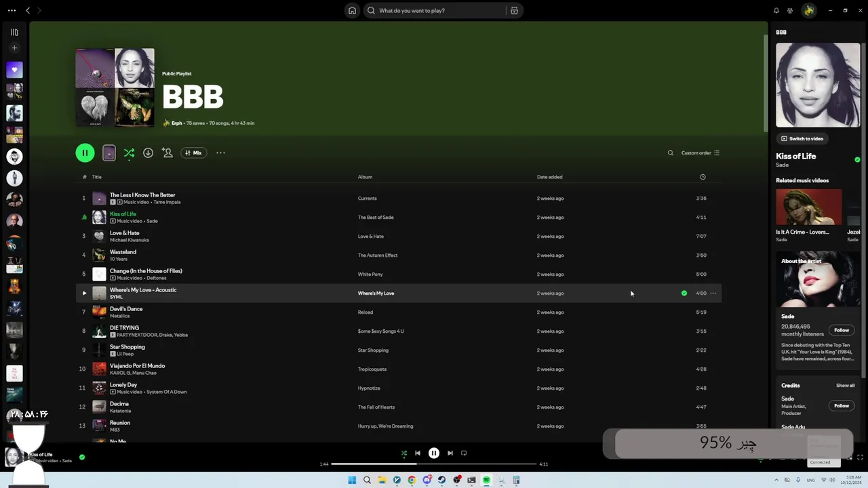868x488 pixels.
Task: Open Tame Impala artist link
Action: pos(167,202)
